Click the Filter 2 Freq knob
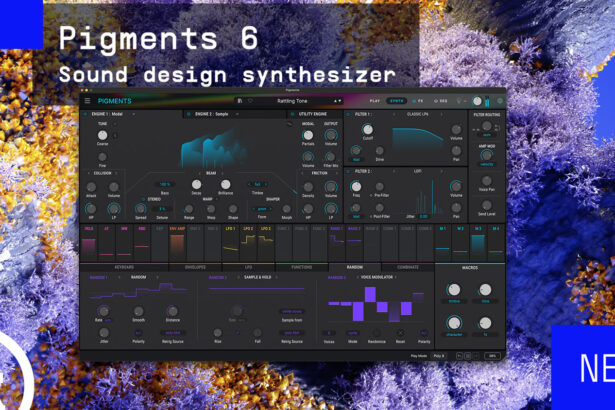615x410 pixels. pos(356,186)
